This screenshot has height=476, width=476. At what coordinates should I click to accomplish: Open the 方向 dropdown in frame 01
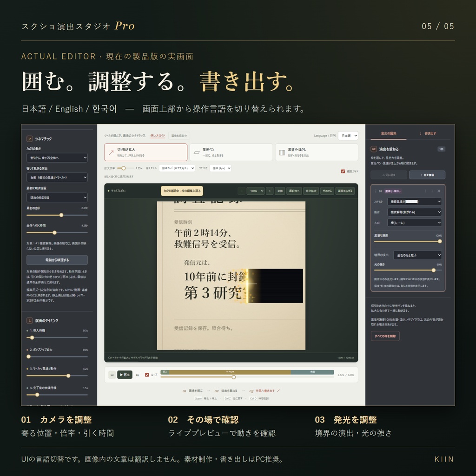click(414, 223)
